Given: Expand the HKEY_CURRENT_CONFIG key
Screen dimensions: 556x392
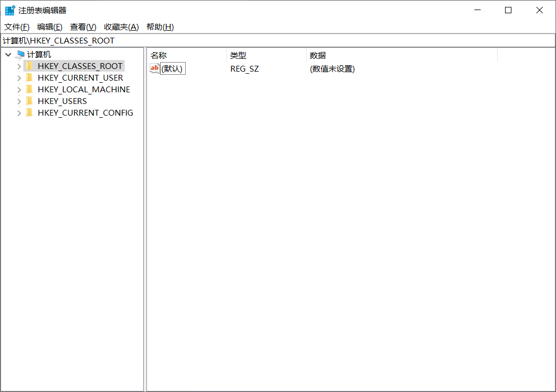Looking at the screenshot, I should coord(19,113).
